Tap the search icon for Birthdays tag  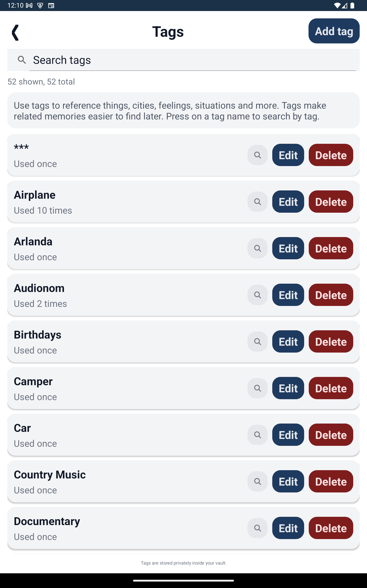pyautogui.click(x=257, y=342)
